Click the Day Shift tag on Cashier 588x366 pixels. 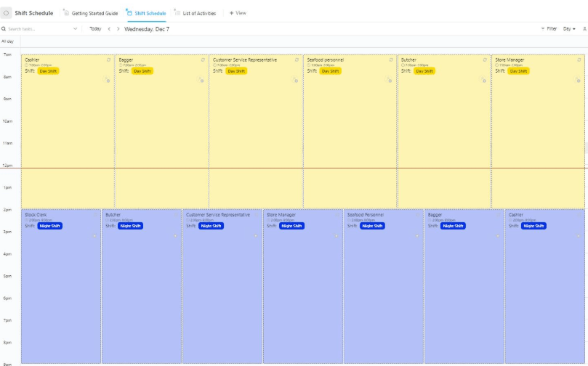tap(48, 70)
